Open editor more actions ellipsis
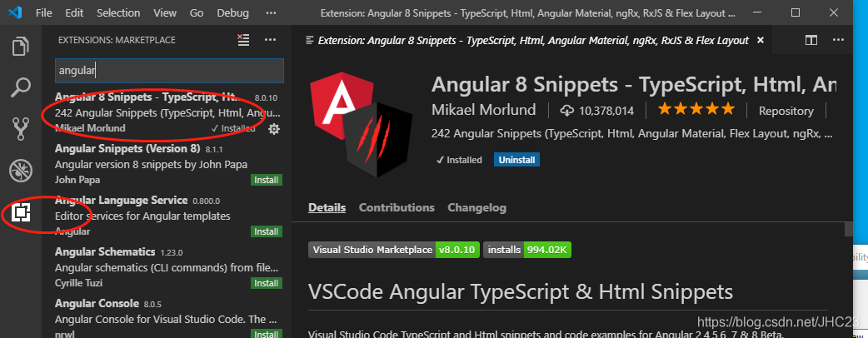This screenshot has height=338, width=868. pos(838,40)
